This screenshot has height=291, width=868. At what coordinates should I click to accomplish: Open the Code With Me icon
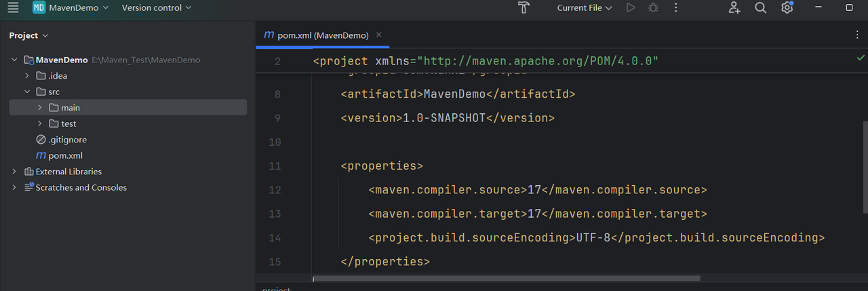click(x=734, y=8)
